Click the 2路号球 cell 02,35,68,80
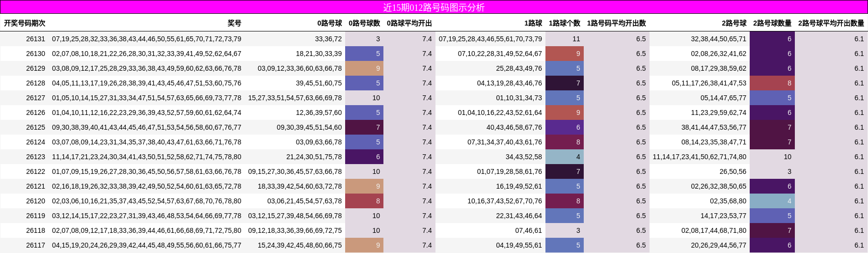Image resolution: width=868 pixels, height=253 pixels. 728,201
